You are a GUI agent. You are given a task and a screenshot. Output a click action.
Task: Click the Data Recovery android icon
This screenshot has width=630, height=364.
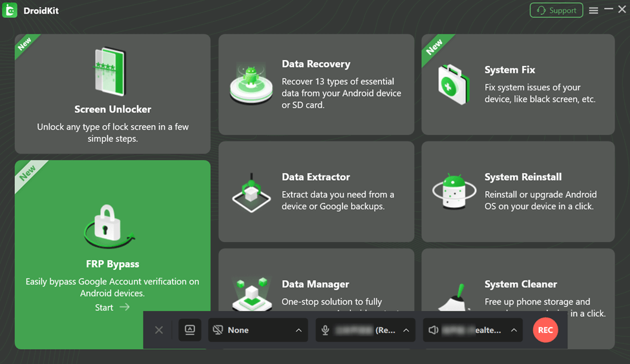click(251, 85)
